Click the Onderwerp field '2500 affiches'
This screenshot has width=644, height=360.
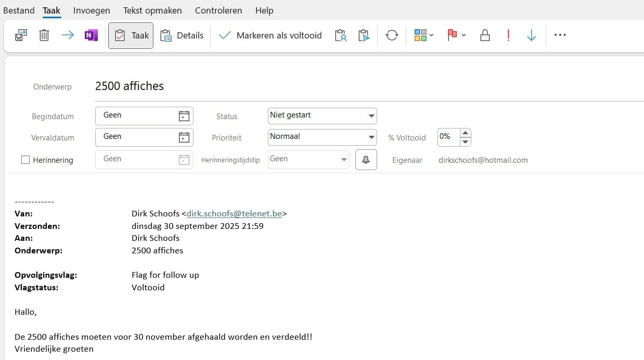click(x=369, y=86)
